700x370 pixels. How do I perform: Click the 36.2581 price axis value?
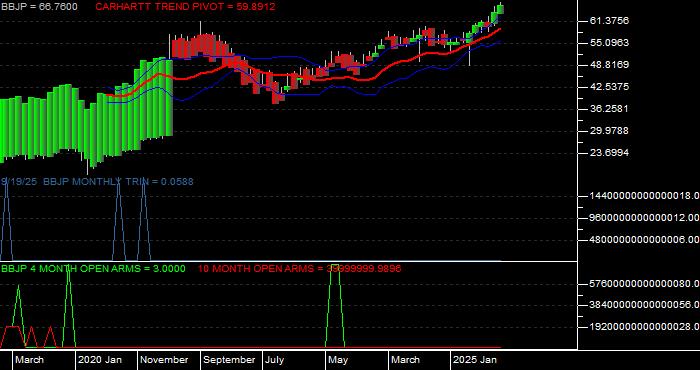point(609,108)
